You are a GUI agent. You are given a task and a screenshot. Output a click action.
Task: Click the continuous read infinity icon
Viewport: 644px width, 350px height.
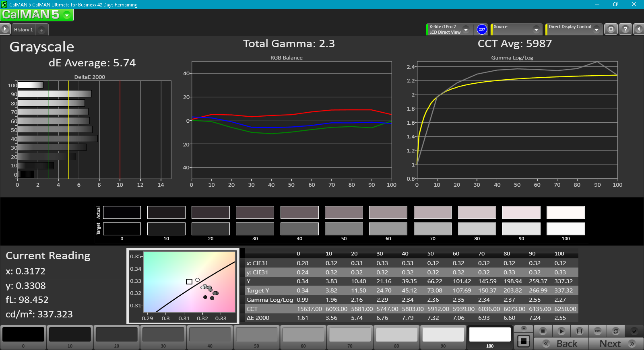point(598,331)
